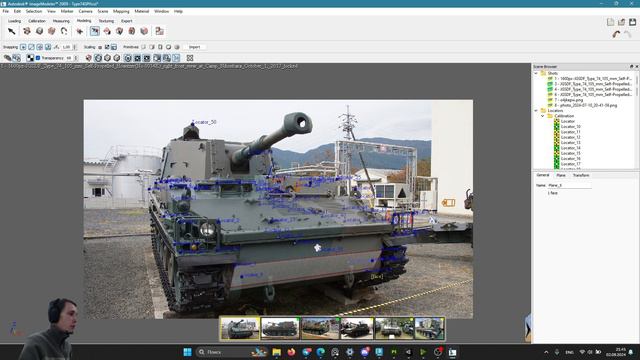This screenshot has width=640, height=360.
Task: Open the Plane properties tab
Action: pos(561,175)
